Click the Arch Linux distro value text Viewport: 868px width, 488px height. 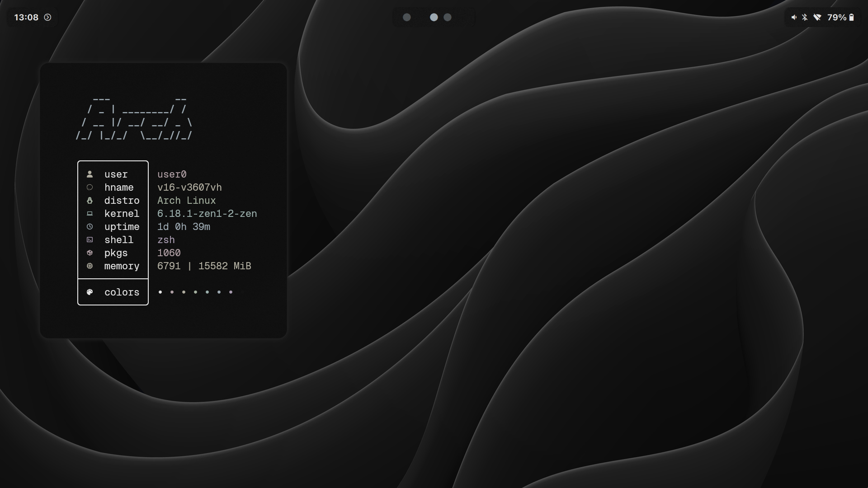point(187,200)
